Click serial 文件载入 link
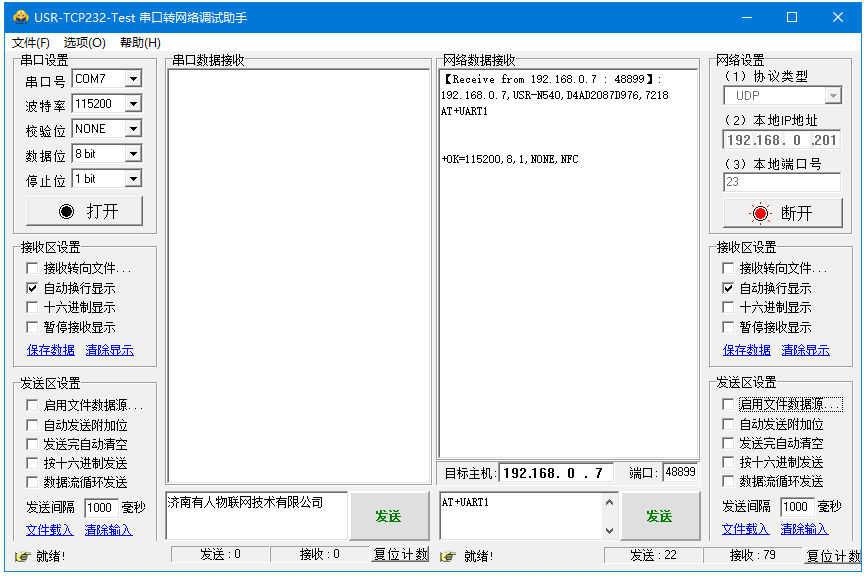This screenshot has width=864, height=576. pos(50,530)
